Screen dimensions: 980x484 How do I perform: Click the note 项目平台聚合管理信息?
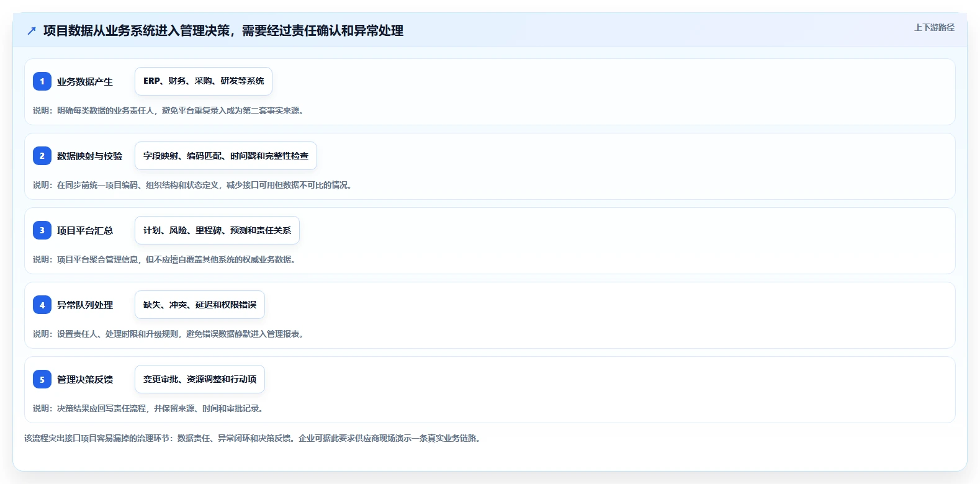tap(97, 259)
